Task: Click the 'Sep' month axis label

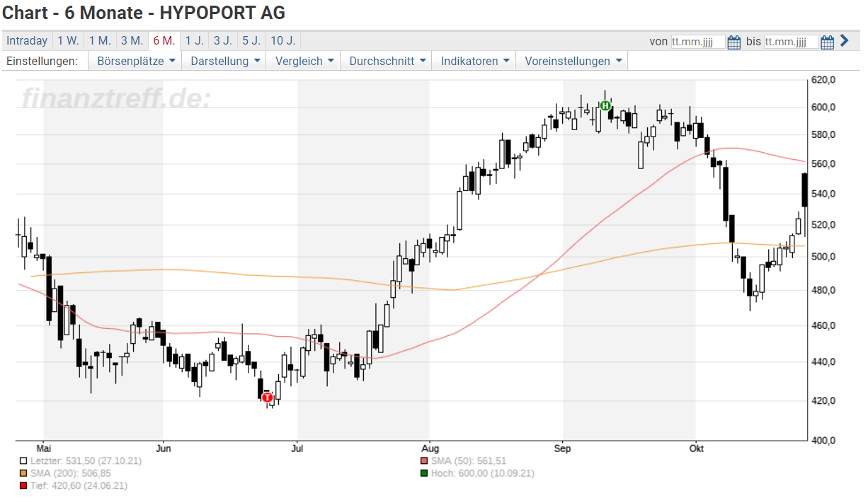Action: click(x=562, y=448)
